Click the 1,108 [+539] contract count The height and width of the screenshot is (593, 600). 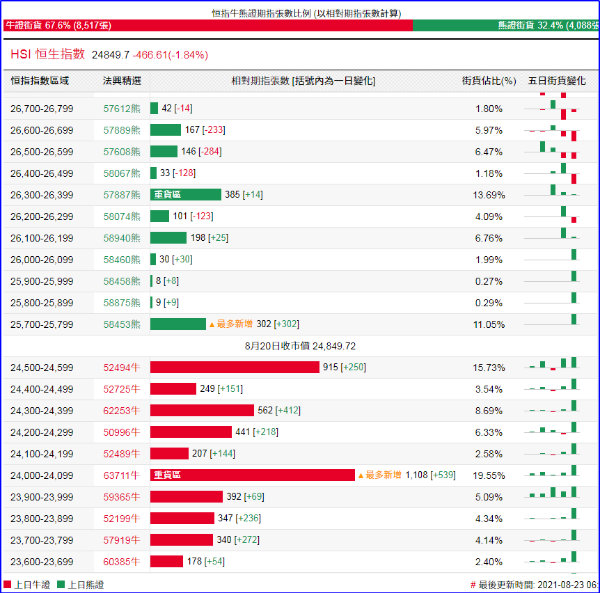pyautogui.click(x=430, y=475)
